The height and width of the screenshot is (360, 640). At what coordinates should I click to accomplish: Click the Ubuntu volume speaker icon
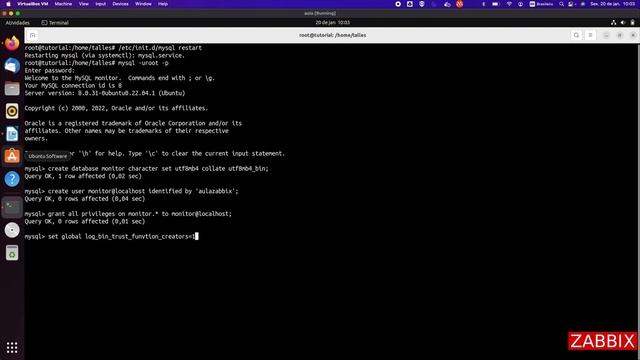[x=623, y=22]
